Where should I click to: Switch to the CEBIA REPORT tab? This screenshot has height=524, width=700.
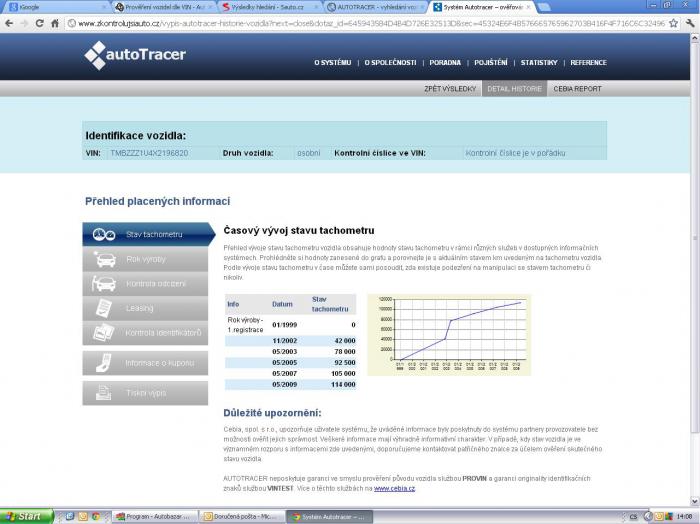[x=577, y=88]
